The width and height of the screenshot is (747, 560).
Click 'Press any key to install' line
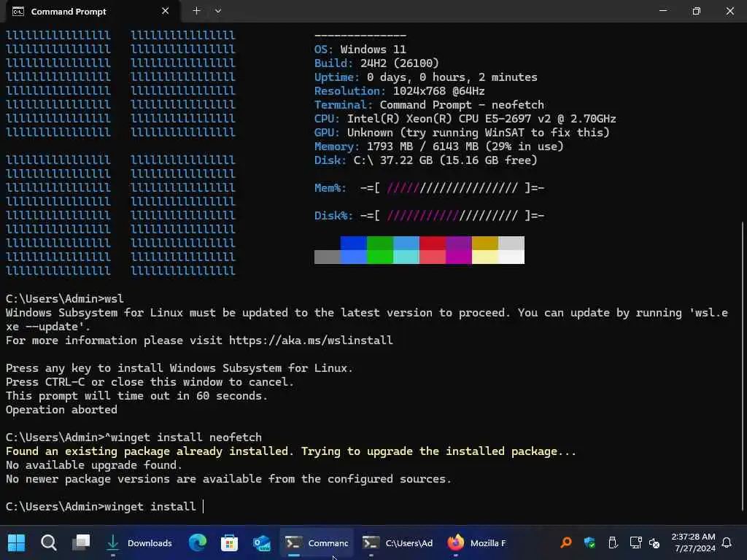pos(179,368)
